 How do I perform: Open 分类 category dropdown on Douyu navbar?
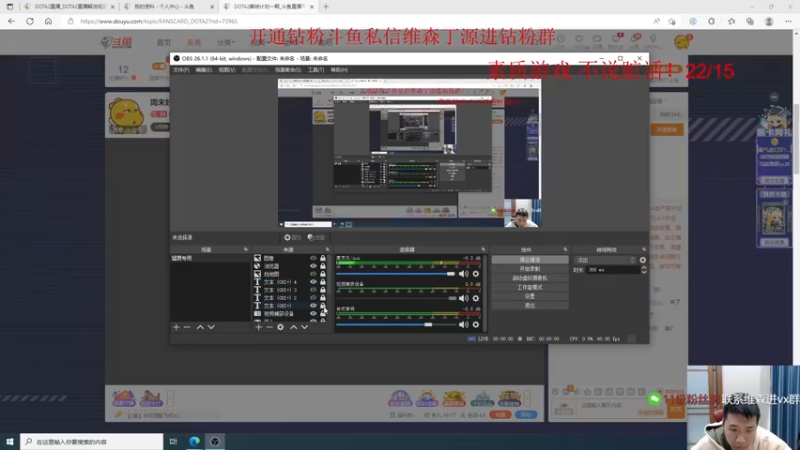tap(225, 42)
